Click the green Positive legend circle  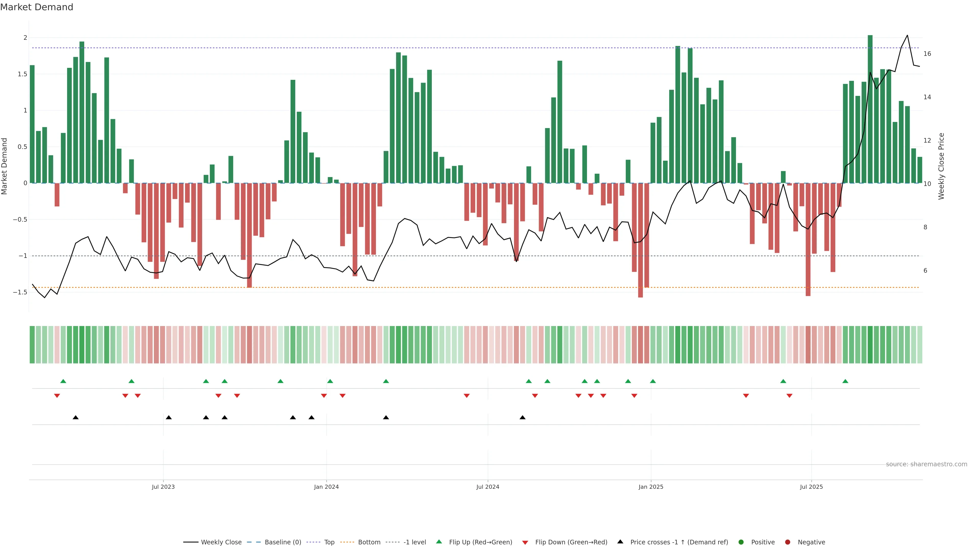(x=741, y=542)
